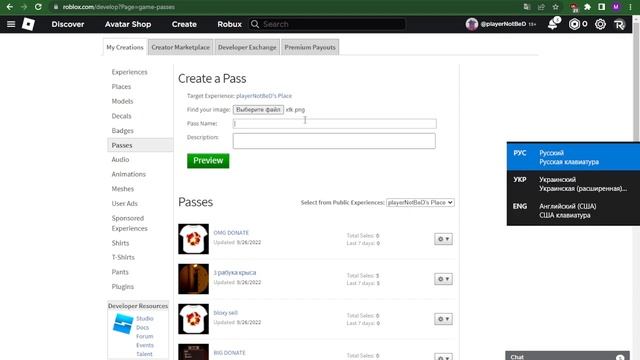Open Meshes in the sidebar

coord(122,189)
